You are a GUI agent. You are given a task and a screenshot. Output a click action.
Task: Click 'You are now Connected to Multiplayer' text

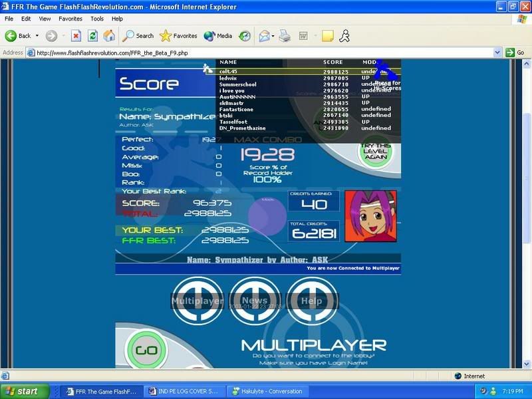click(x=353, y=268)
